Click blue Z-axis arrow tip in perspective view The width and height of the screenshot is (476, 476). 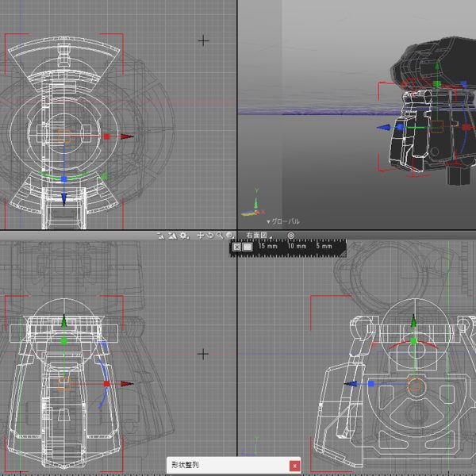(383, 128)
